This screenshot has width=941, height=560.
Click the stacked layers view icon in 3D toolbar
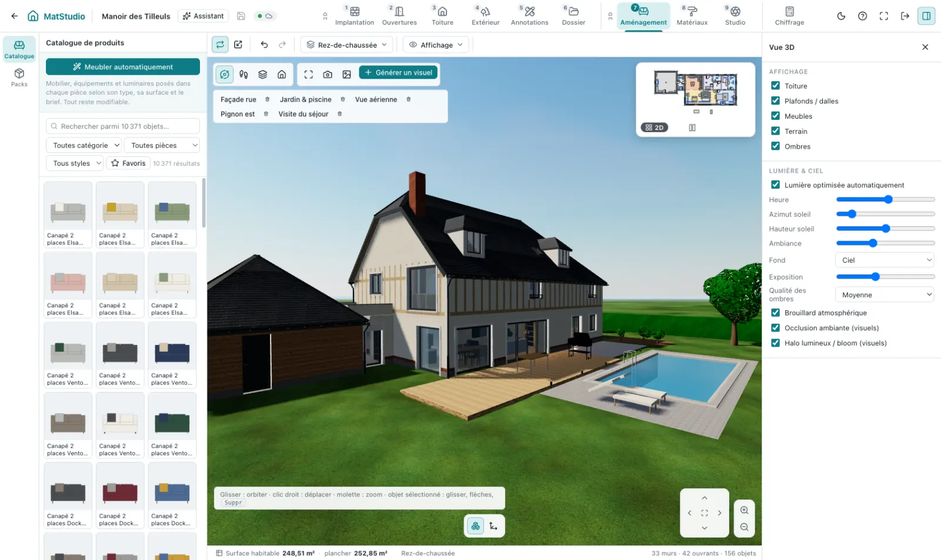263,74
